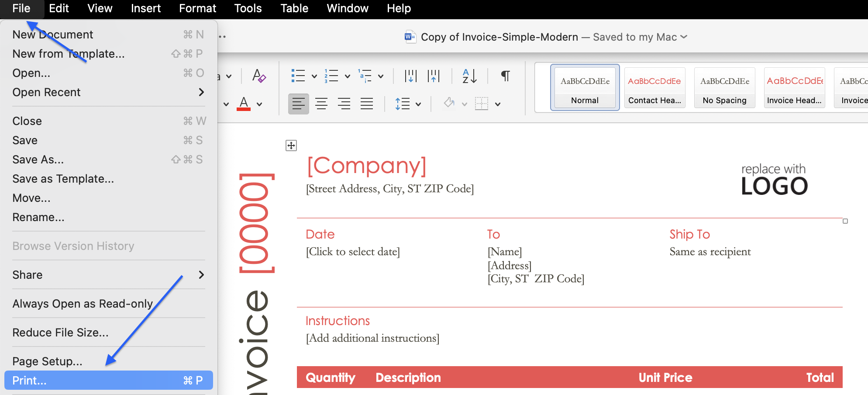Toggle align text right
This screenshot has height=395, width=868.
[344, 104]
